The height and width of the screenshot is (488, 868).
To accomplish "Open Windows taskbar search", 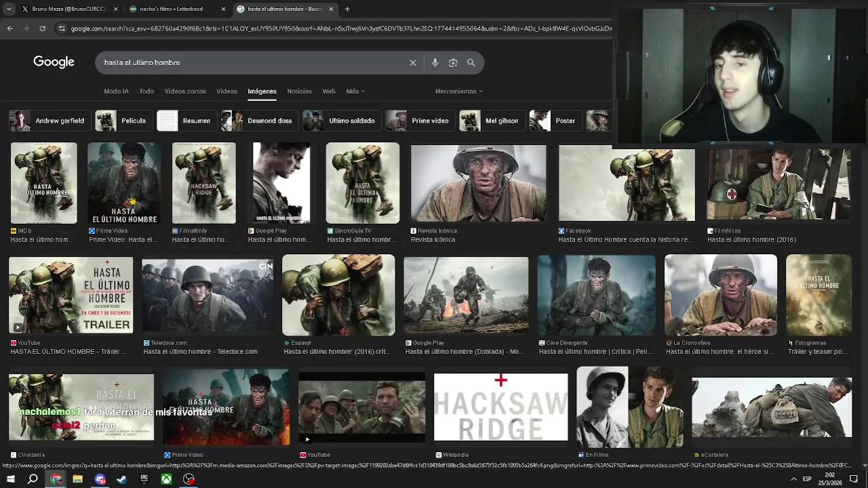I will (33, 479).
